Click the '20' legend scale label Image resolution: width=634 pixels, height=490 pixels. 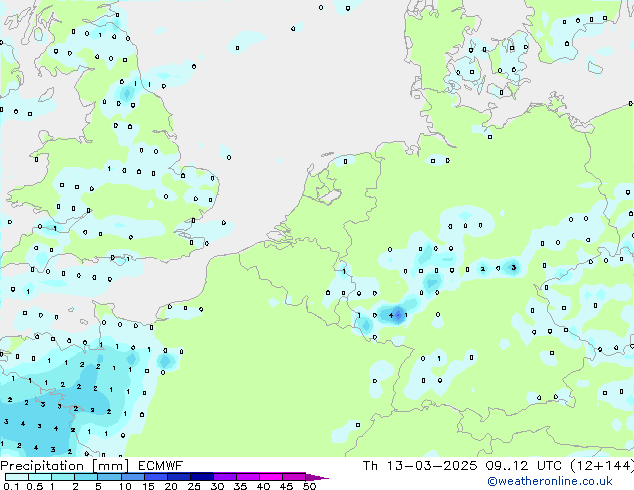point(171,486)
